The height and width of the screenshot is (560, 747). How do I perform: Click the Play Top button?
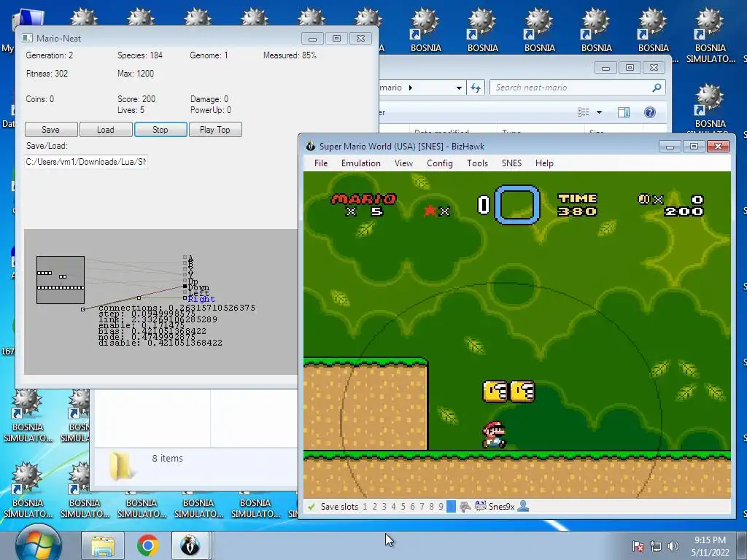point(215,130)
